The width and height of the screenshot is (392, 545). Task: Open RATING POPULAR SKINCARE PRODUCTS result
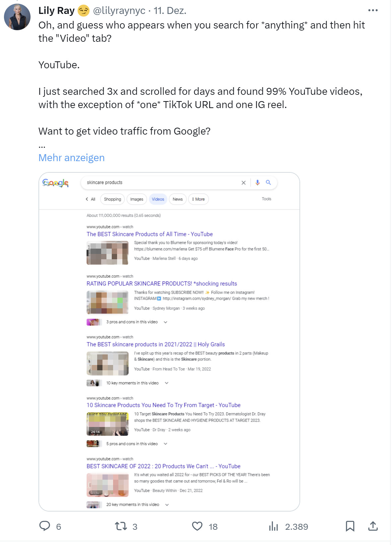162,283
